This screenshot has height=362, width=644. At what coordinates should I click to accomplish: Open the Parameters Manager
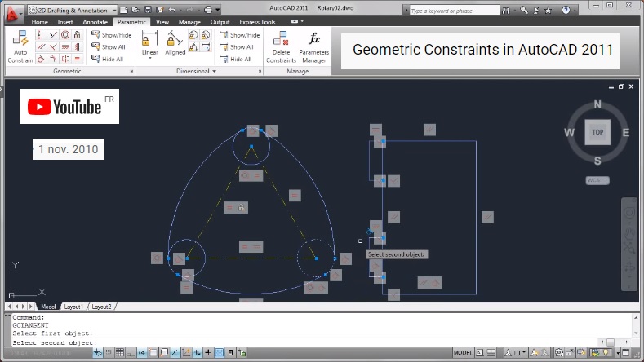313,47
